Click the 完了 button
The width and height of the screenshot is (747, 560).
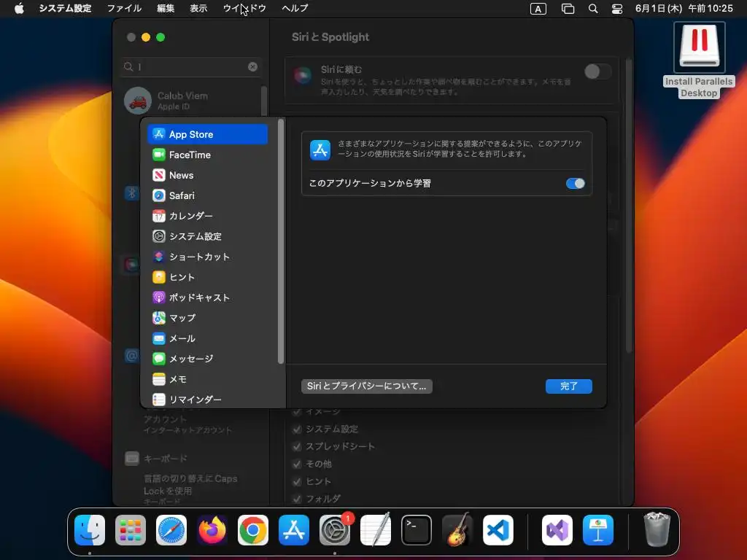pyautogui.click(x=569, y=386)
